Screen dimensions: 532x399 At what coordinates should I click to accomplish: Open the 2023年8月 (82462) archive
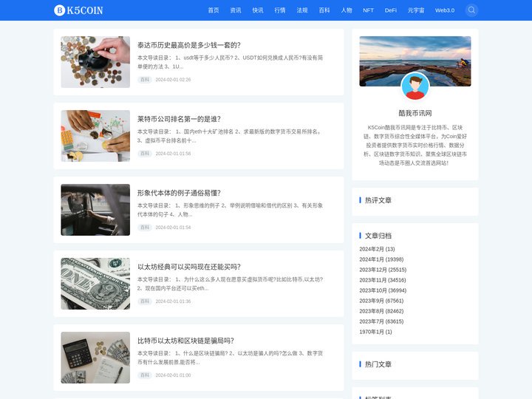(x=381, y=311)
